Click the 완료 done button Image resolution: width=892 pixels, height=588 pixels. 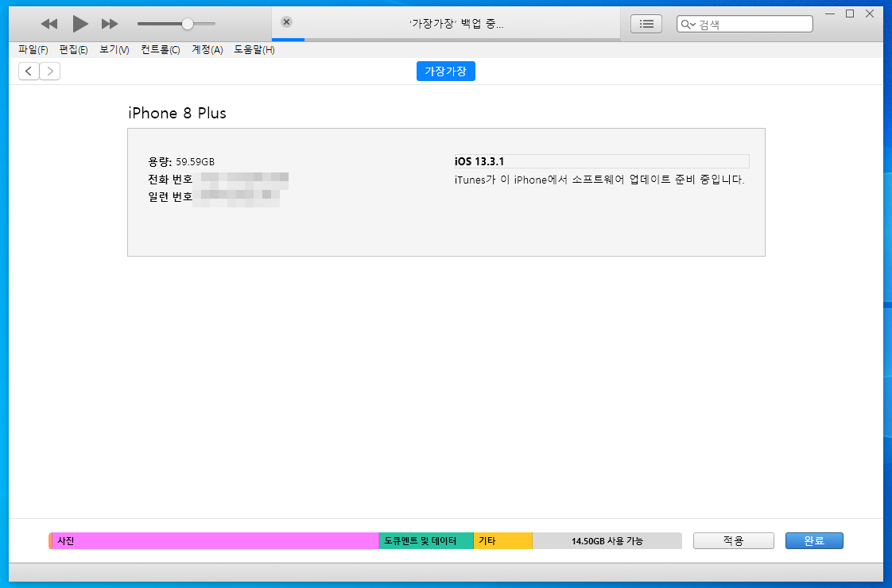pos(814,541)
